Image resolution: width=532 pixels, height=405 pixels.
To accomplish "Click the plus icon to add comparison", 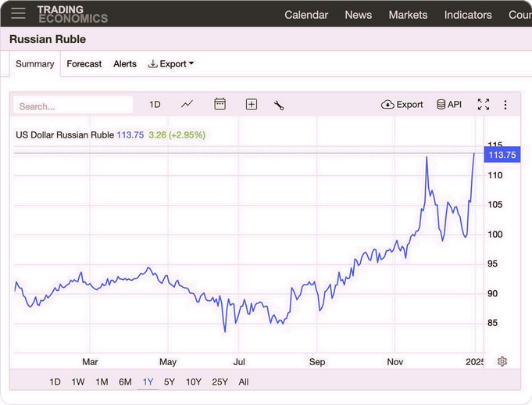I will pyautogui.click(x=251, y=105).
